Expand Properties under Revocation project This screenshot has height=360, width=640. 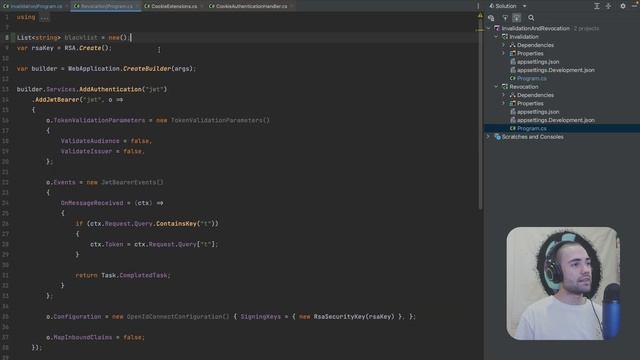(x=504, y=104)
